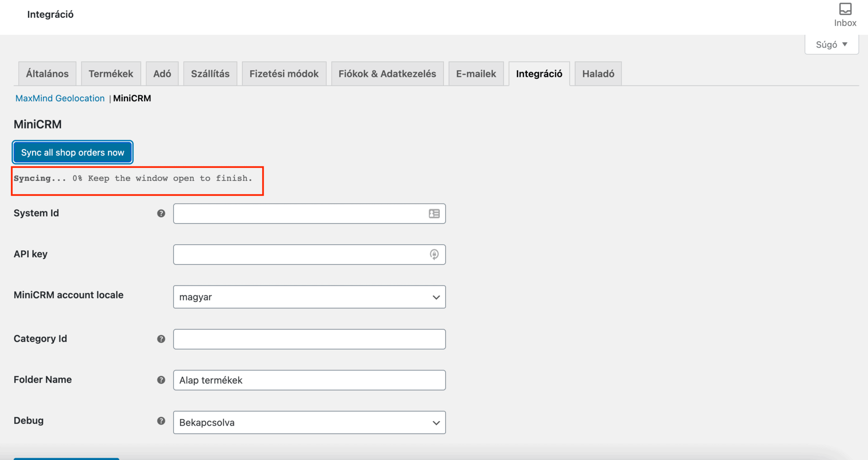Image resolution: width=868 pixels, height=460 pixels.
Task: Click the MiniCRM account locale label
Action: (68, 295)
